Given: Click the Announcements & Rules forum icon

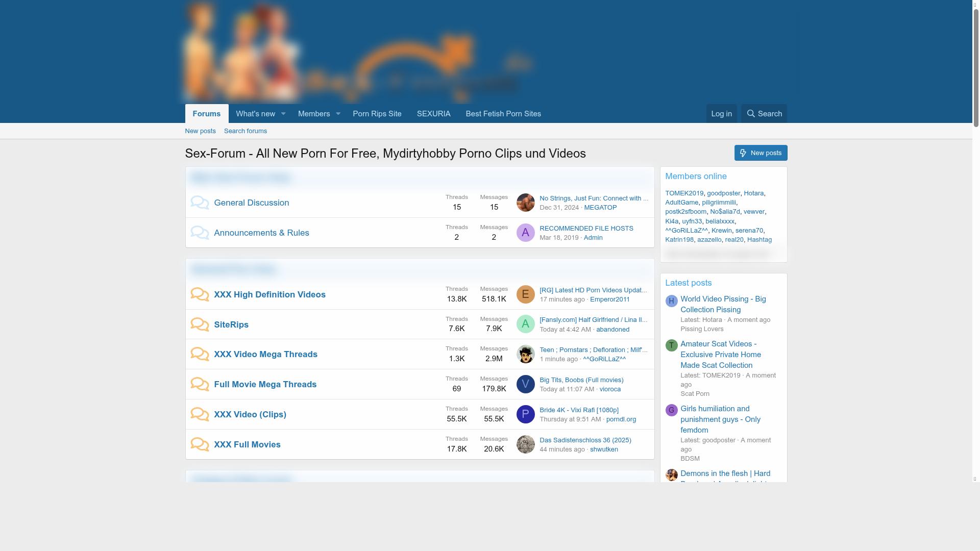Looking at the screenshot, I should click(x=200, y=233).
